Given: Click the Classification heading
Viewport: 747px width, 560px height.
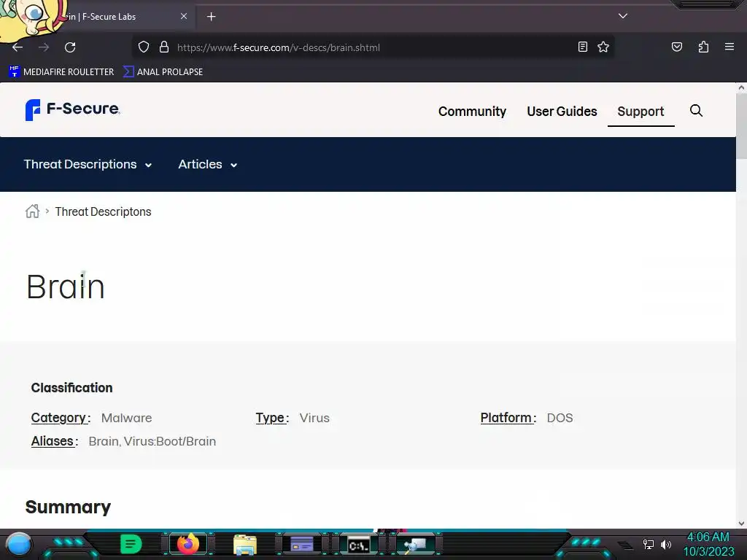Looking at the screenshot, I should coord(72,388).
